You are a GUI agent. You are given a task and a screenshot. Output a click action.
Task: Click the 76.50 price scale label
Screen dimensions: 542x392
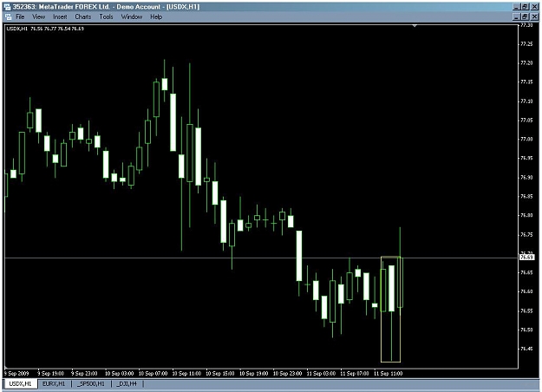point(526,330)
